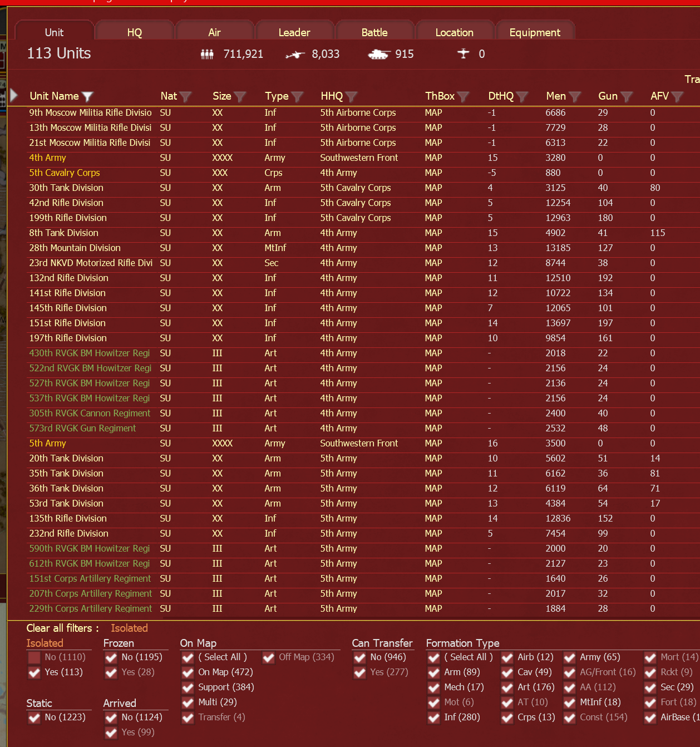Click Southwestern Front HHQ of 4th Army

[x=359, y=158]
